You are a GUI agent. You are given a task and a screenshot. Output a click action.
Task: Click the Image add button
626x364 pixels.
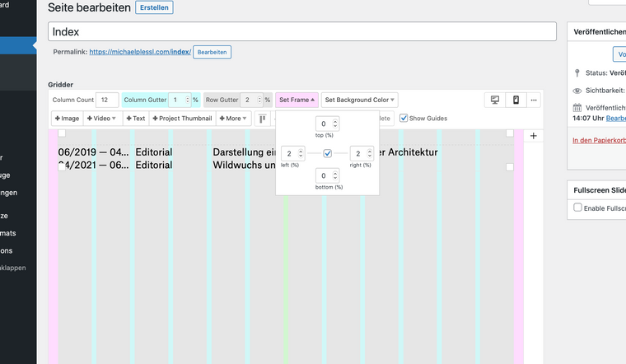click(68, 119)
